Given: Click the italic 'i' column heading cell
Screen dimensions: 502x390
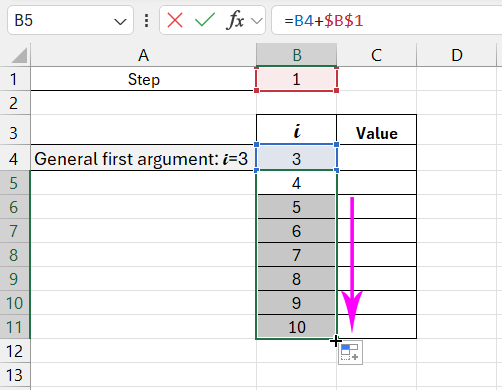Looking at the screenshot, I should pyautogui.click(x=296, y=130).
